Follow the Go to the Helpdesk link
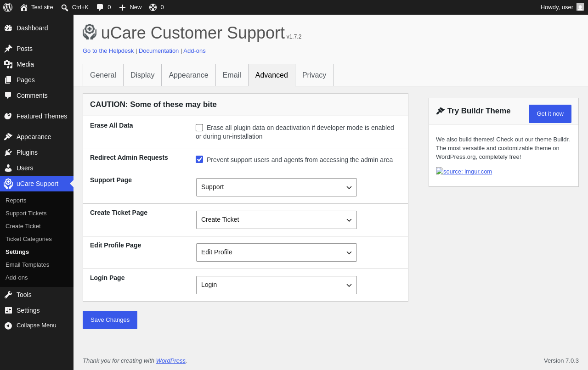Viewport: 588px width, 370px height. tap(108, 51)
